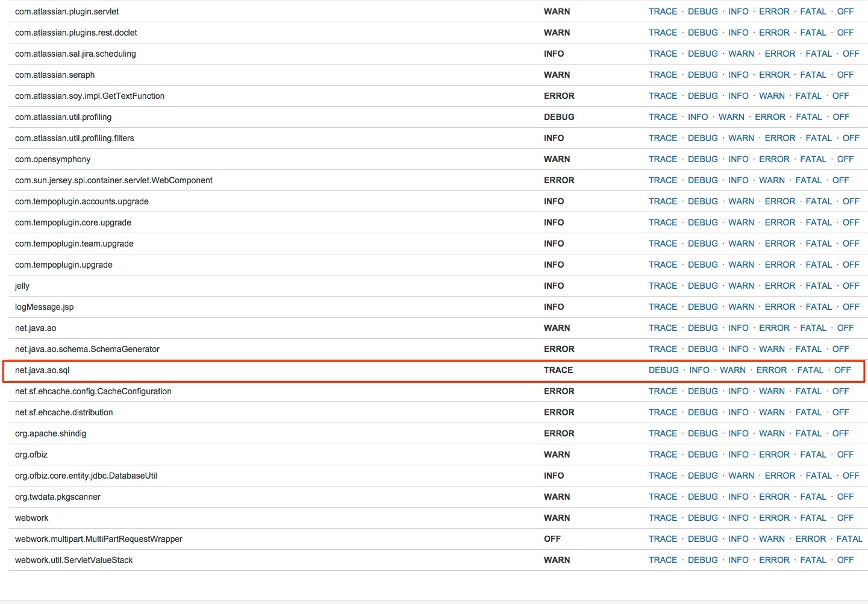Set logMessage.jsp level to DEBUG
This screenshot has height=604, width=868.
pyautogui.click(x=703, y=307)
